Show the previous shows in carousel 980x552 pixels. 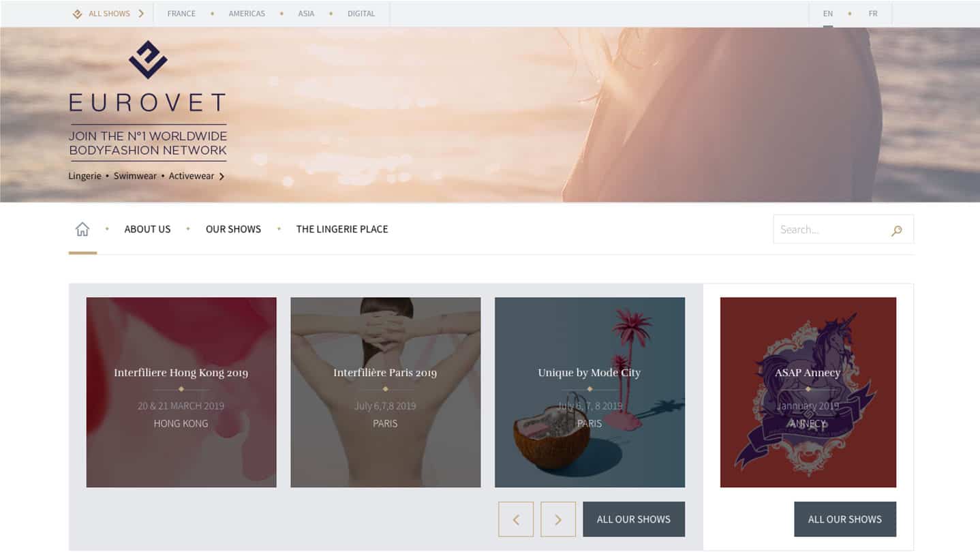point(516,519)
